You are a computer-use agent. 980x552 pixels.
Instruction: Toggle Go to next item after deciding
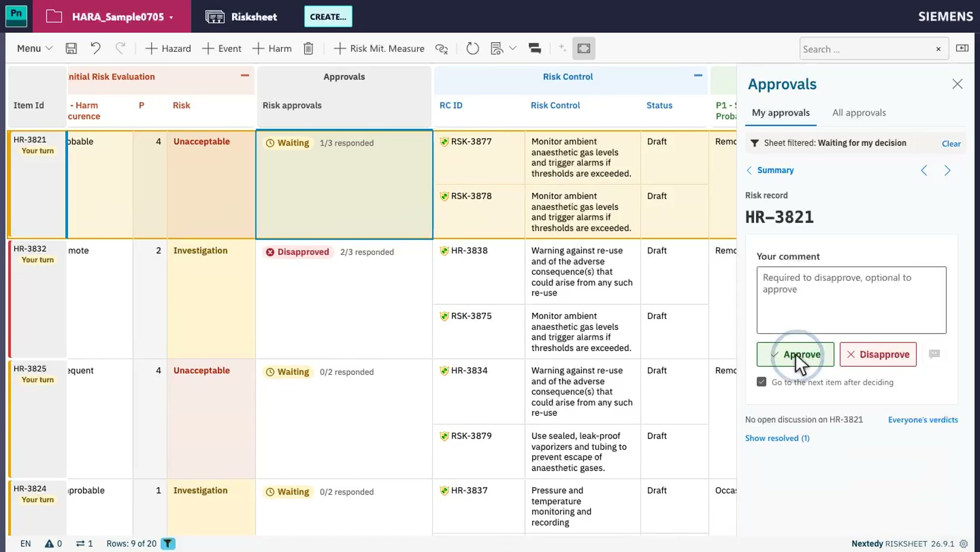[761, 382]
